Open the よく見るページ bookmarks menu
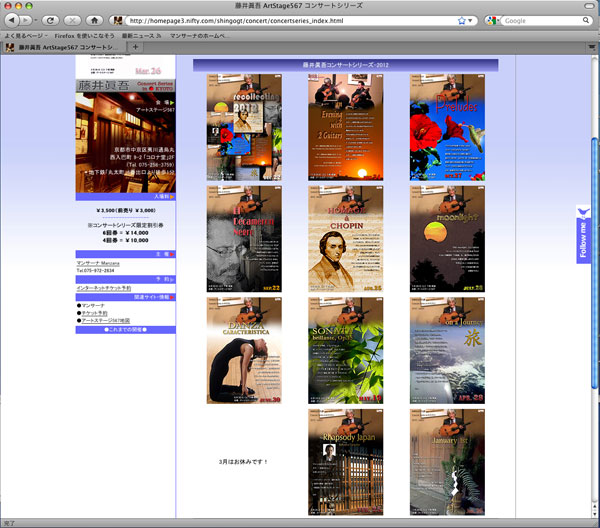The image size is (600, 528). (26, 36)
